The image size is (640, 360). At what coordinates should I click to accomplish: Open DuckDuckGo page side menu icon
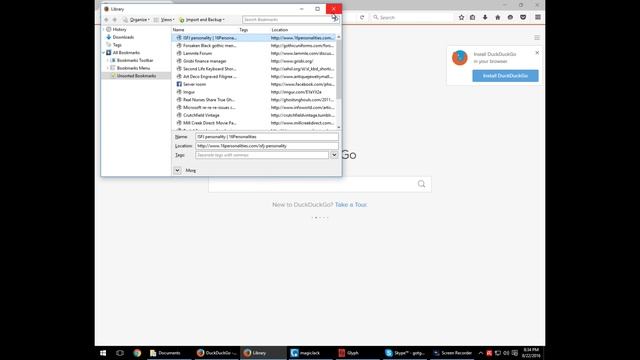tap(537, 38)
